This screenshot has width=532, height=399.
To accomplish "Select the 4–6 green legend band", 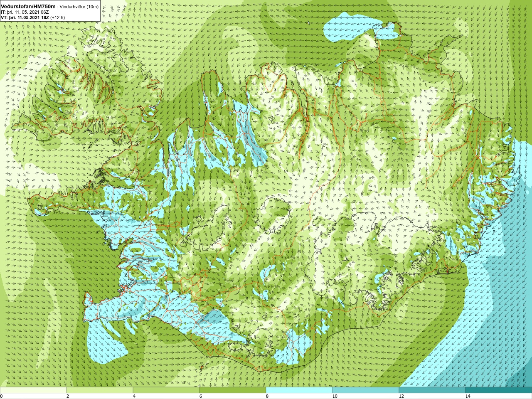I will [166, 390].
